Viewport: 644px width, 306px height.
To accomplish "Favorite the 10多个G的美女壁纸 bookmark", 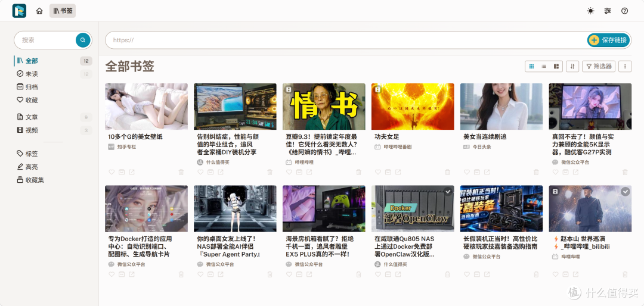I will click(112, 172).
